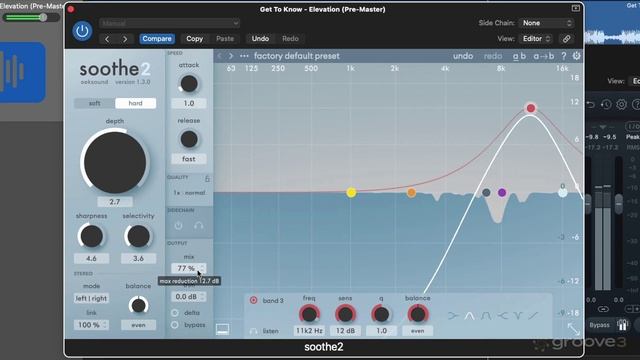Select the low shelf band shape icon

pos(453,316)
